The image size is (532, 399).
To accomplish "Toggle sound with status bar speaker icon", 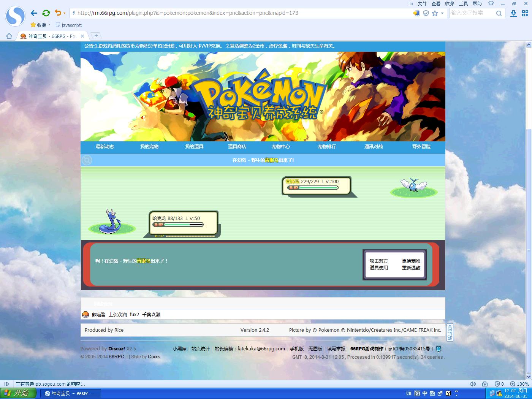I will click(x=472, y=384).
